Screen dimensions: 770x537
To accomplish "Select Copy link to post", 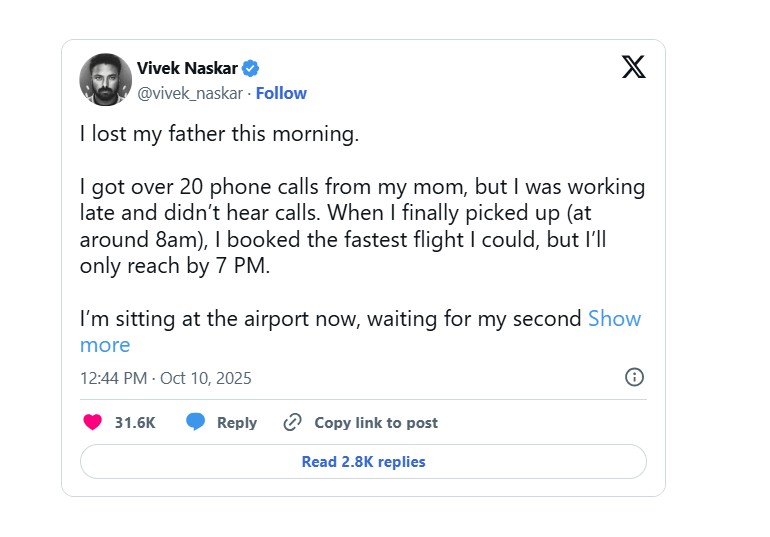I will coord(376,422).
